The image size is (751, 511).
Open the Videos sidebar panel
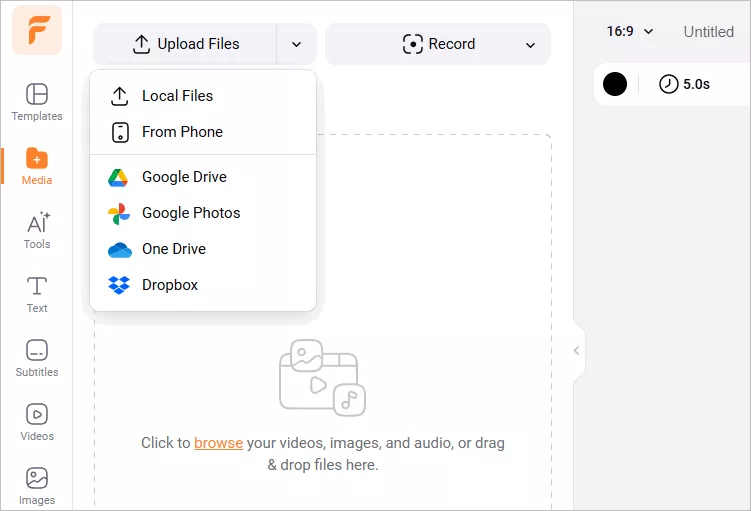pos(37,422)
